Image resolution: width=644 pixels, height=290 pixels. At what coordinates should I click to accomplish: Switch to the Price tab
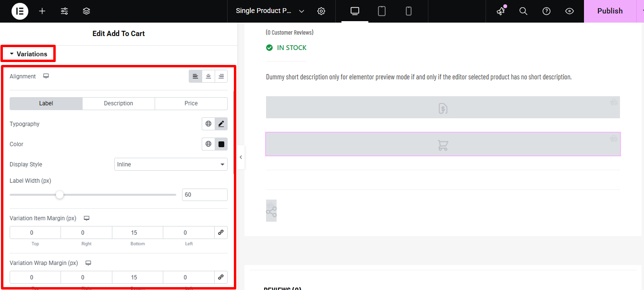pos(191,103)
